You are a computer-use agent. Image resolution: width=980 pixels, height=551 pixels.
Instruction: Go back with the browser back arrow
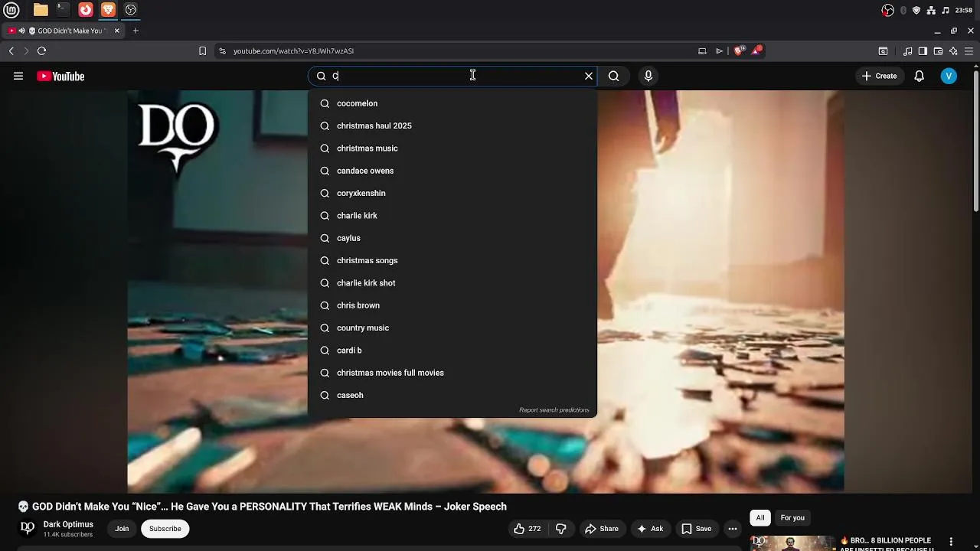[11, 51]
